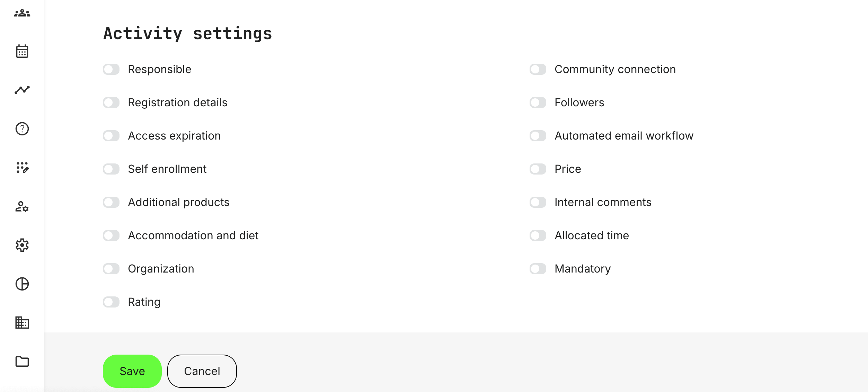This screenshot has height=392, width=868.
Task: Enable the Mandatory toggle
Action: point(538,269)
